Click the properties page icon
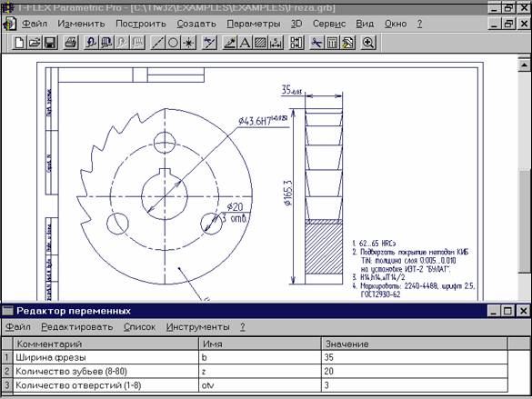The height and width of the screenshot is (399, 532). point(347,43)
